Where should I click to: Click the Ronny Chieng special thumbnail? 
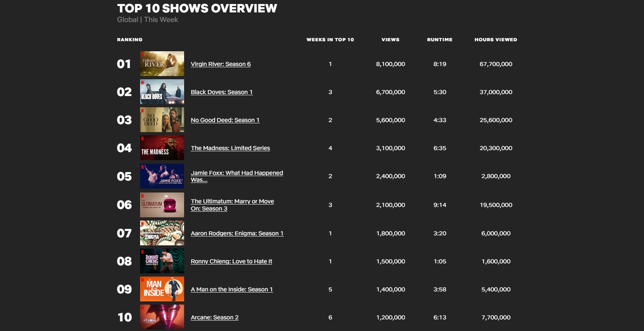coord(162,261)
